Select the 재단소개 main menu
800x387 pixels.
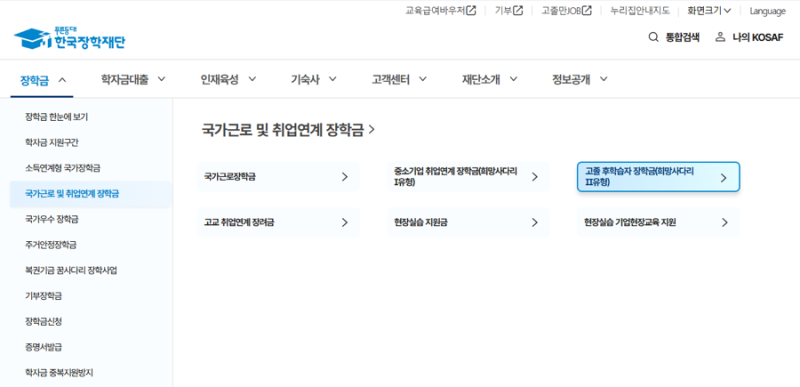[481, 79]
